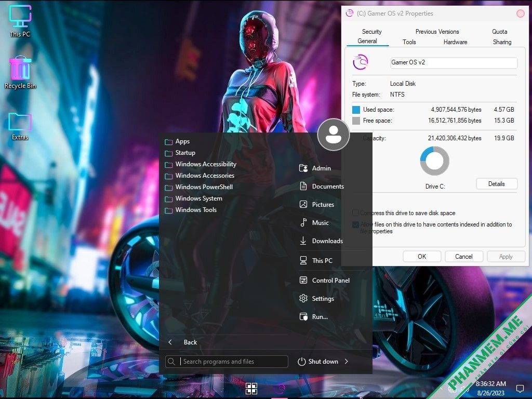Click Apply in the Properties dialog

point(506,257)
